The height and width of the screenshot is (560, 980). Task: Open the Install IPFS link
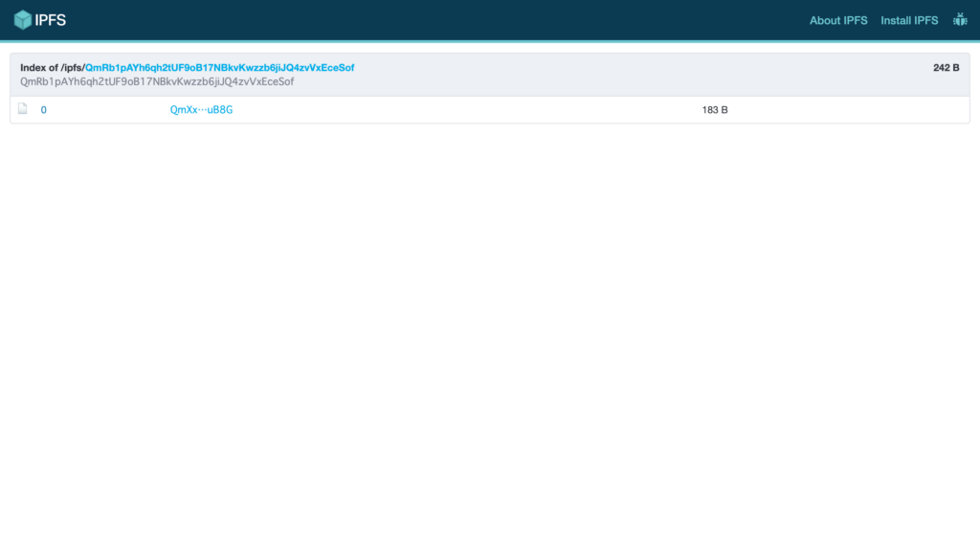(909, 21)
